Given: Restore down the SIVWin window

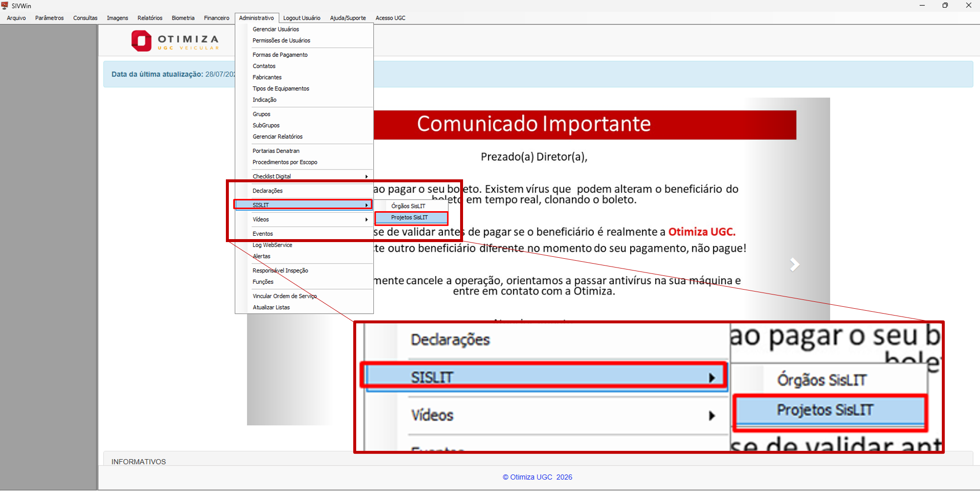Looking at the screenshot, I should [x=945, y=5].
